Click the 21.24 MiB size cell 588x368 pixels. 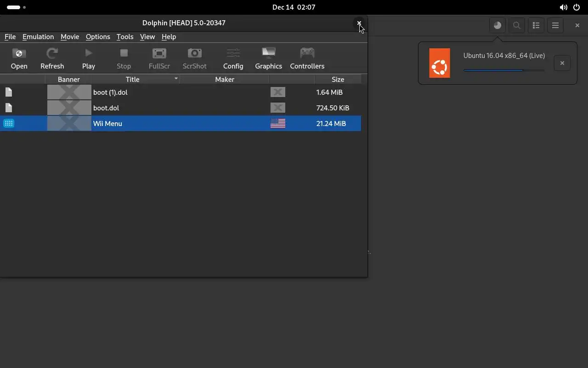(x=331, y=124)
